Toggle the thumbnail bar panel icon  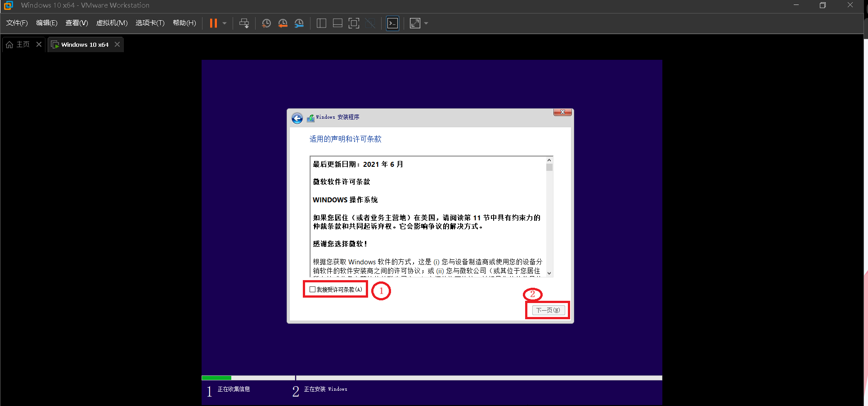337,23
